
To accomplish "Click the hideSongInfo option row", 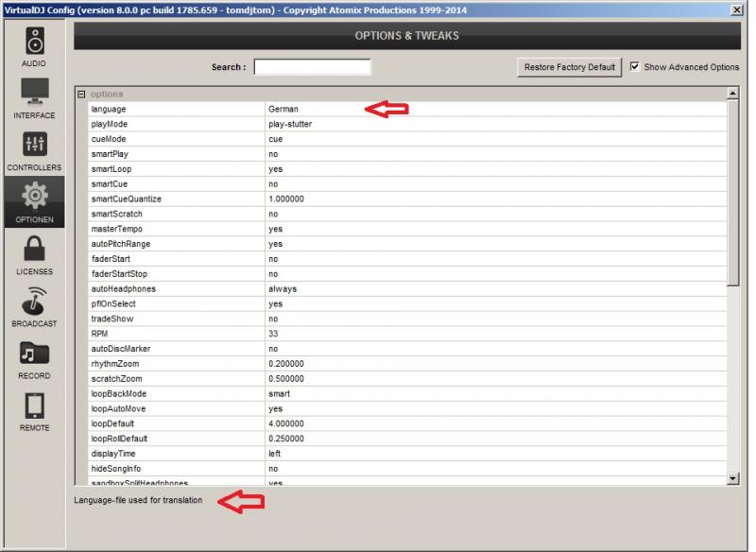I will [x=407, y=468].
